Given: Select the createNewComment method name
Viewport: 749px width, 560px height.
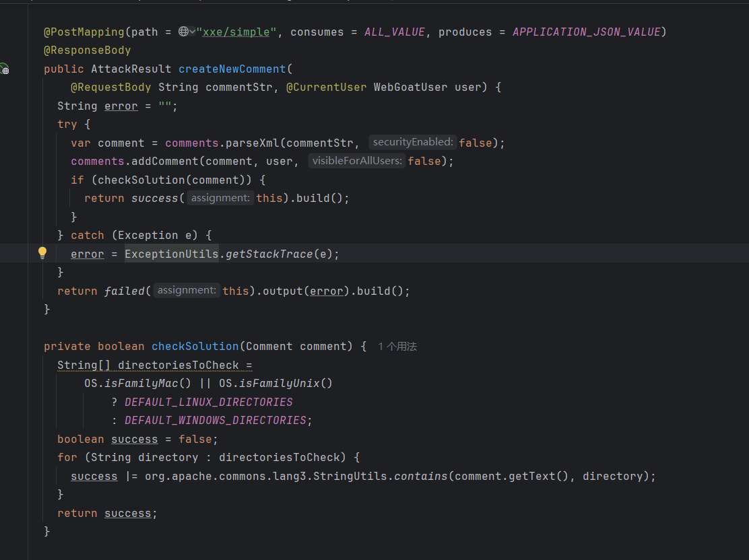Looking at the screenshot, I should (x=232, y=69).
